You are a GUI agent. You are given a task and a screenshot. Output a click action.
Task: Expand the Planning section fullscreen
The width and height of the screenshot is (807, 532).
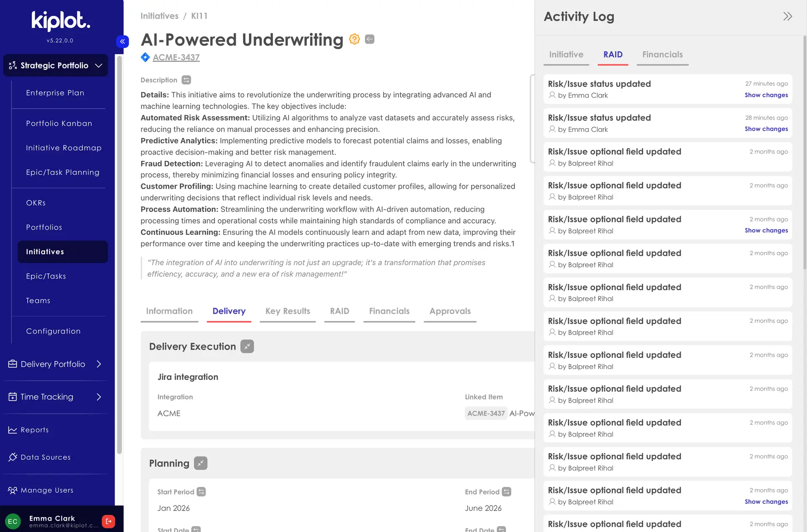(200, 463)
